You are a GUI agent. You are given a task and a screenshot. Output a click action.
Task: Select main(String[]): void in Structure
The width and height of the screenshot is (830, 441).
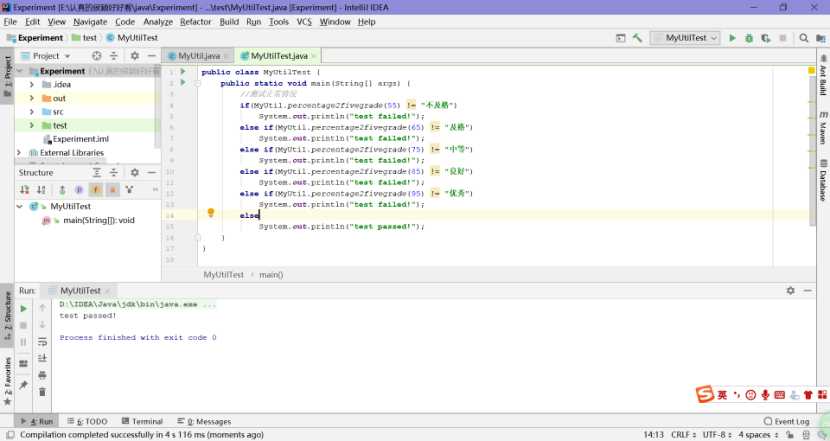pyautogui.click(x=98, y=220)
